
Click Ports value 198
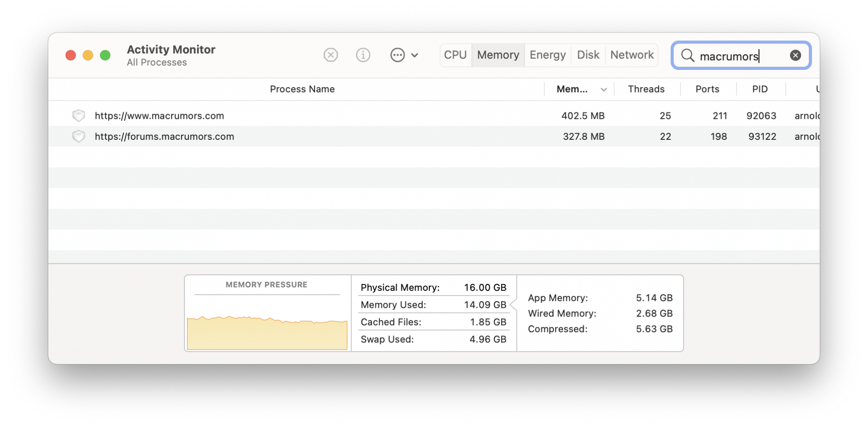pos(719,137)
